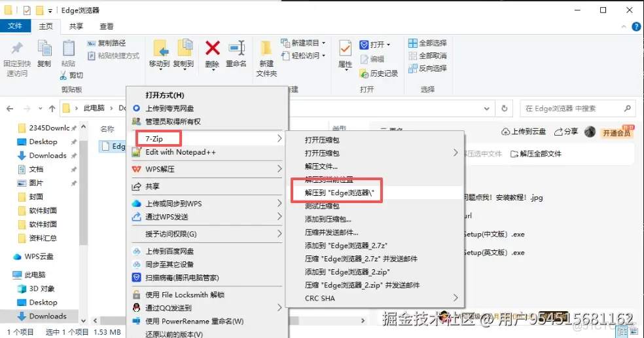
Task: Go back with the left arrow
Action: pos(10,109)
